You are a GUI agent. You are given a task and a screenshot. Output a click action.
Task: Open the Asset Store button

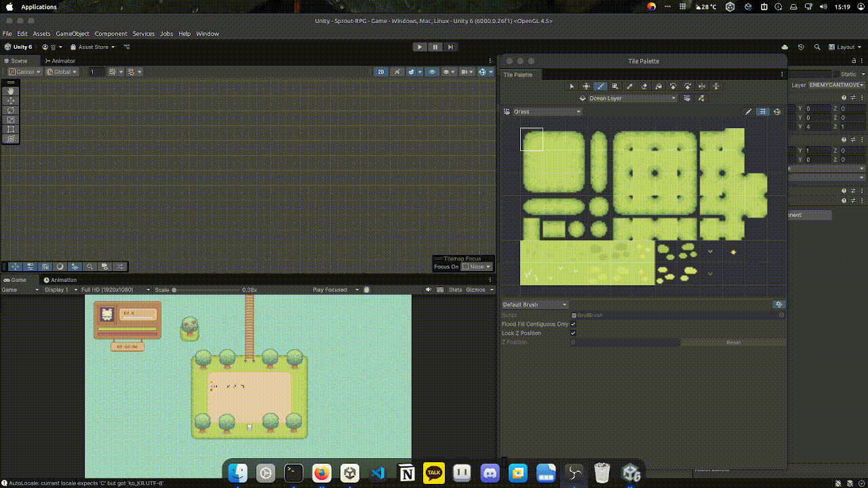tap(93, 47)
